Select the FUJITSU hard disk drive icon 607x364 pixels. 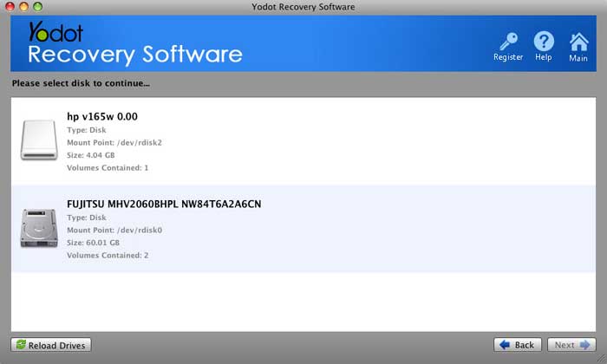[x=38, y=228]
